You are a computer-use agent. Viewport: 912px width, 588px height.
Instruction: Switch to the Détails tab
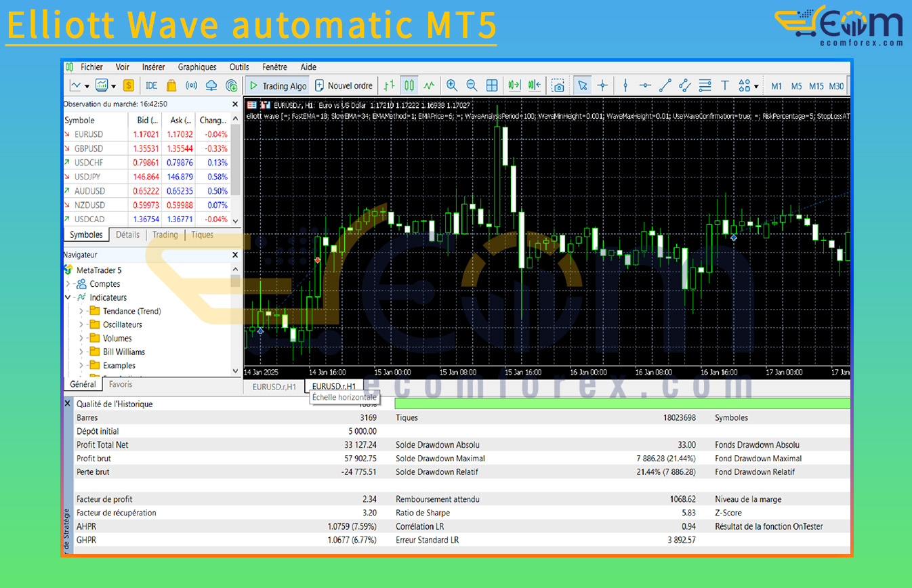point(127,234)
